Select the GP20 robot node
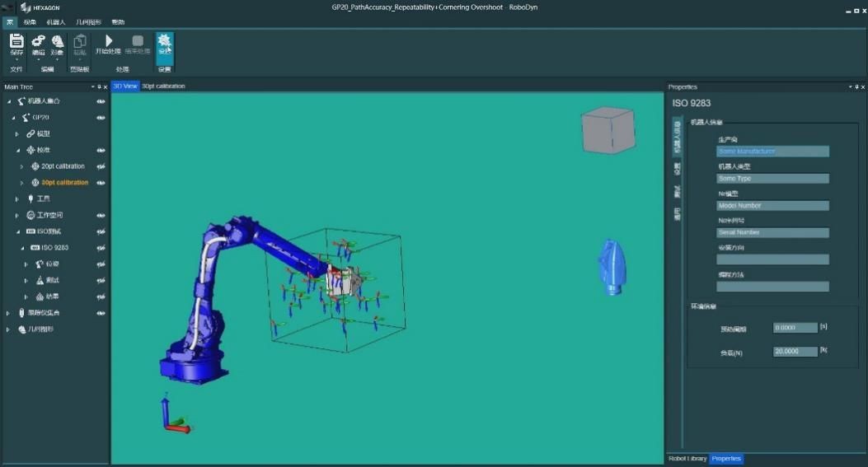This screenshot has height=467, width=868. [x=40, y=117]
